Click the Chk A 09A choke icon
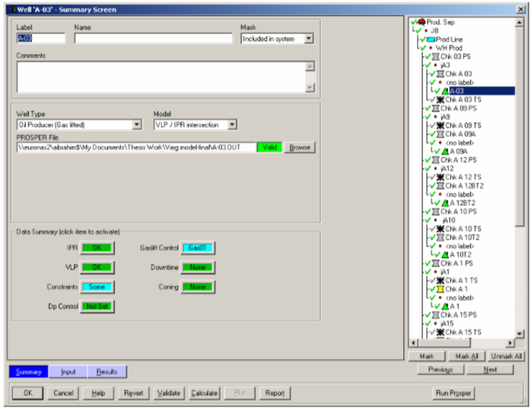Image resolution: width=532 pixels, height=408 pixels. click(x=440, y=134)
